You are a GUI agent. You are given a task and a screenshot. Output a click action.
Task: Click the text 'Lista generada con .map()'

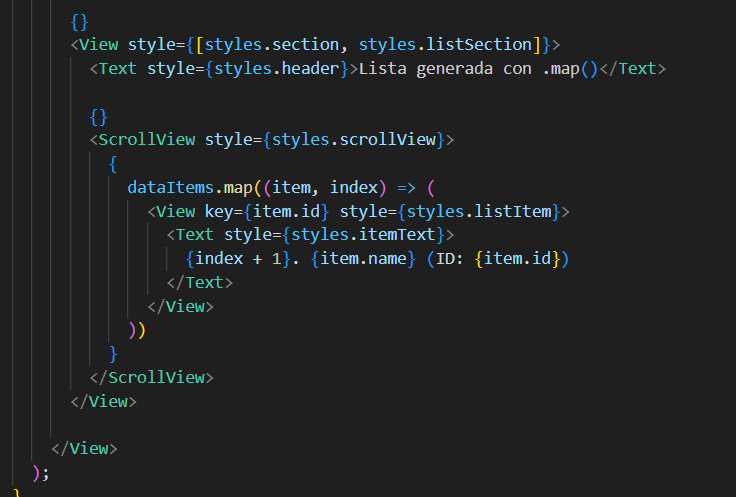[x=478, y=69]
